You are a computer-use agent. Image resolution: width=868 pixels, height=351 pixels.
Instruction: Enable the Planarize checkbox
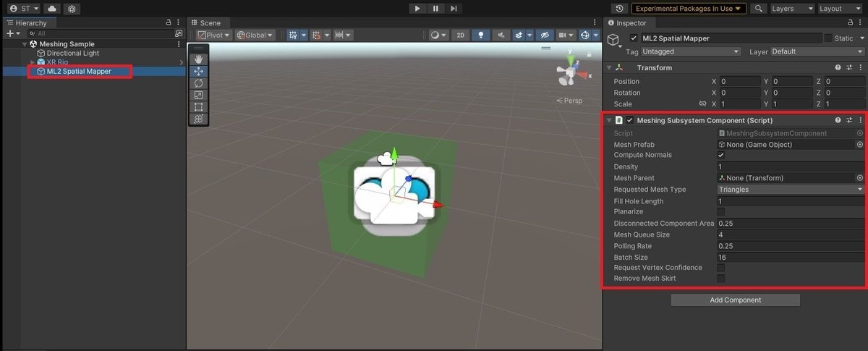tap(721, 212)
